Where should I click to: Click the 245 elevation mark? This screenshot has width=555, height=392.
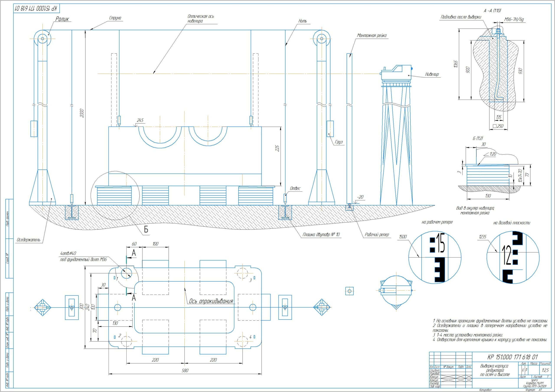140,120
